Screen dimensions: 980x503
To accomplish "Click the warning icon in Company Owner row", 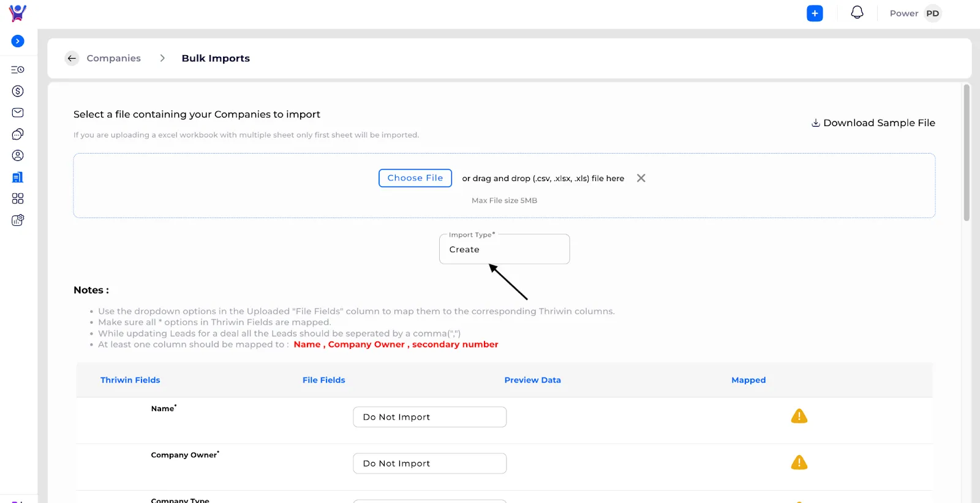I will [x=799, y=463].
